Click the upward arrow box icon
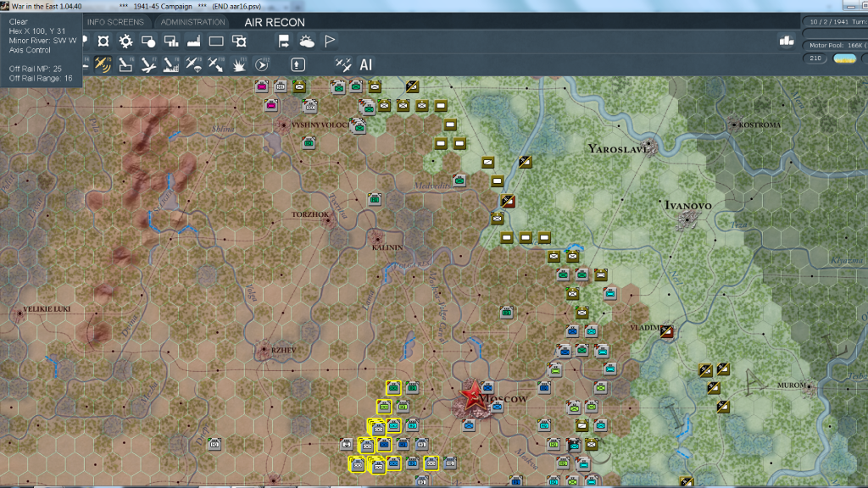 298,64
